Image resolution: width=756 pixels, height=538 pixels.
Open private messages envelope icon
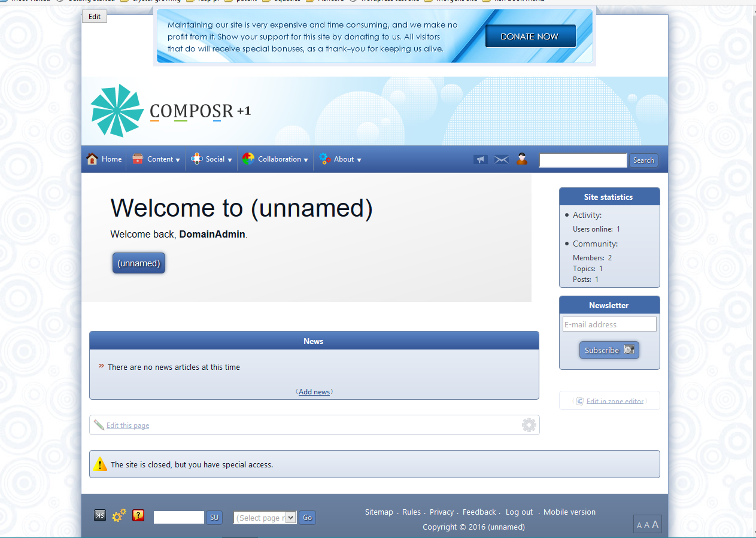click(501, 160)
